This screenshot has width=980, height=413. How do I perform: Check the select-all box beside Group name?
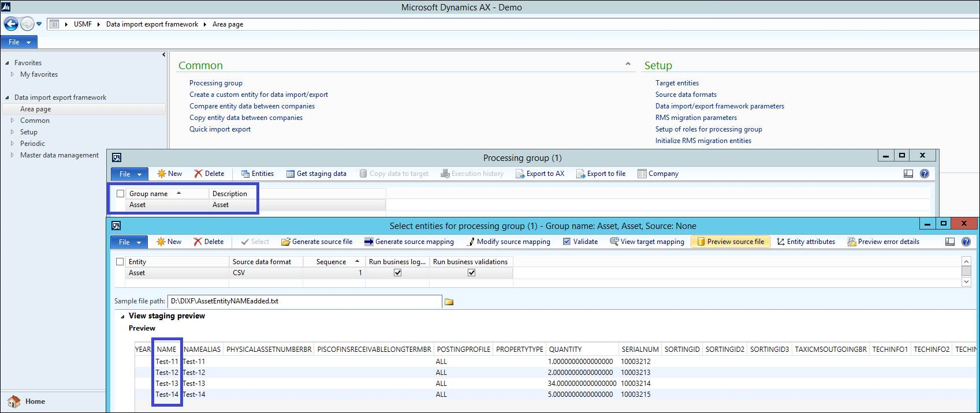point(120,194)
